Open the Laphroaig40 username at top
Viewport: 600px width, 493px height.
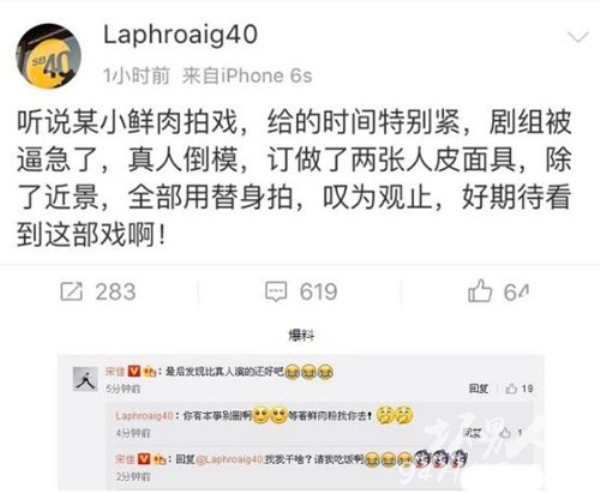(x=181, y=36)
